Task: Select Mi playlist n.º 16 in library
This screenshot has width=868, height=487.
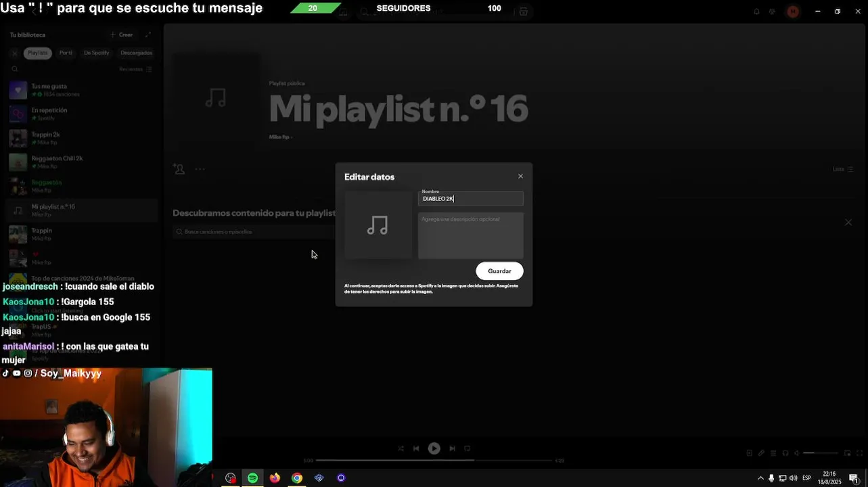Action: click(x=81, y=210)
